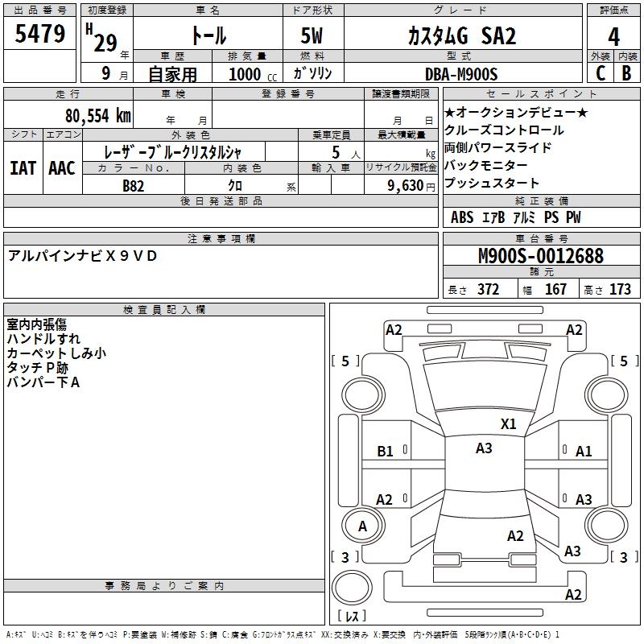This screenshot has height=644, width=644.
Task: Click the X1 windshield mark on diagram
Action: pyautogui.click(x=508, y=424)
